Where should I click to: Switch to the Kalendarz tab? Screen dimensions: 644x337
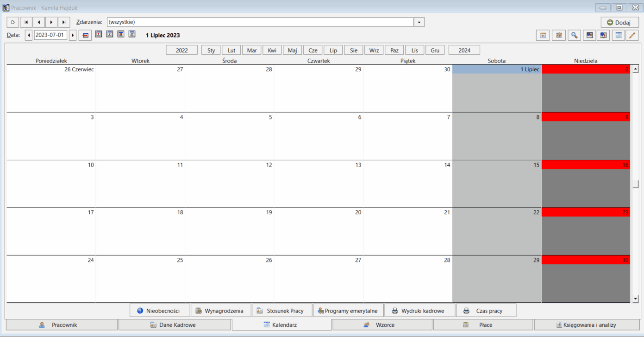281,325
